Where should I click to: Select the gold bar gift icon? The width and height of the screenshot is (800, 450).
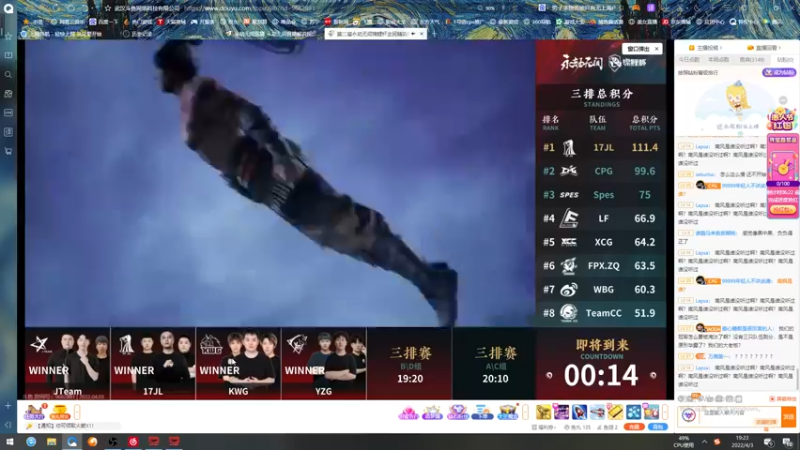coord(615,412)
